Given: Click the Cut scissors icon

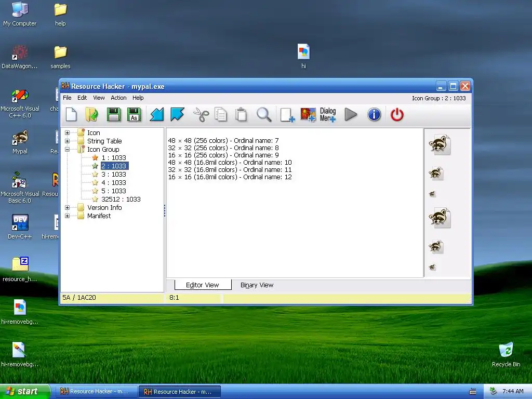Looking at the screenshot, I should [201, 114].
